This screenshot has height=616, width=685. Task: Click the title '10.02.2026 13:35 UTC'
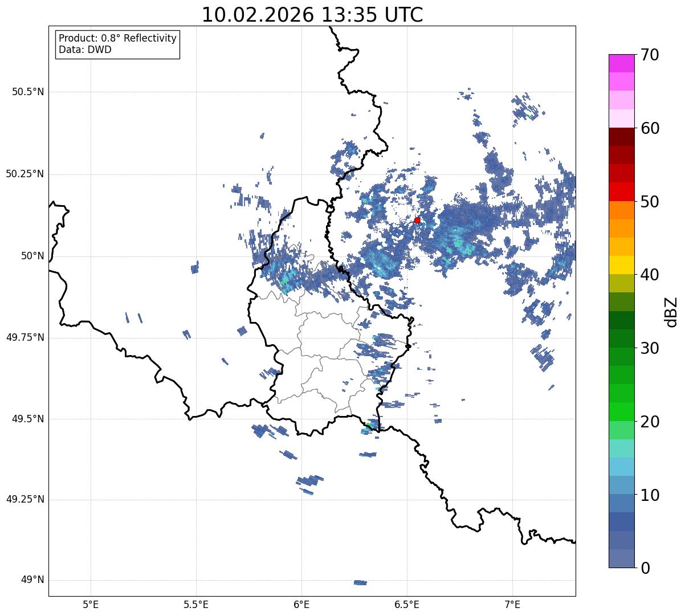pyautogui.click(x=312, y=15)
